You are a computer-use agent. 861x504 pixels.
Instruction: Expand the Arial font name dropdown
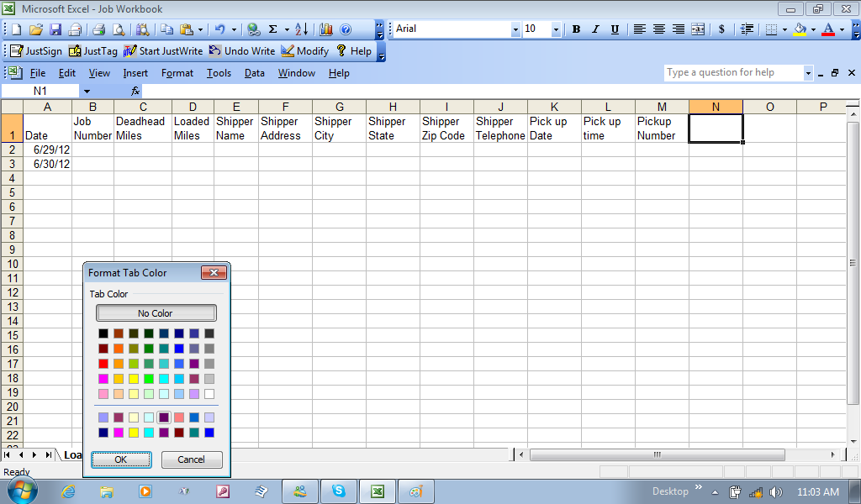[515, 29]
